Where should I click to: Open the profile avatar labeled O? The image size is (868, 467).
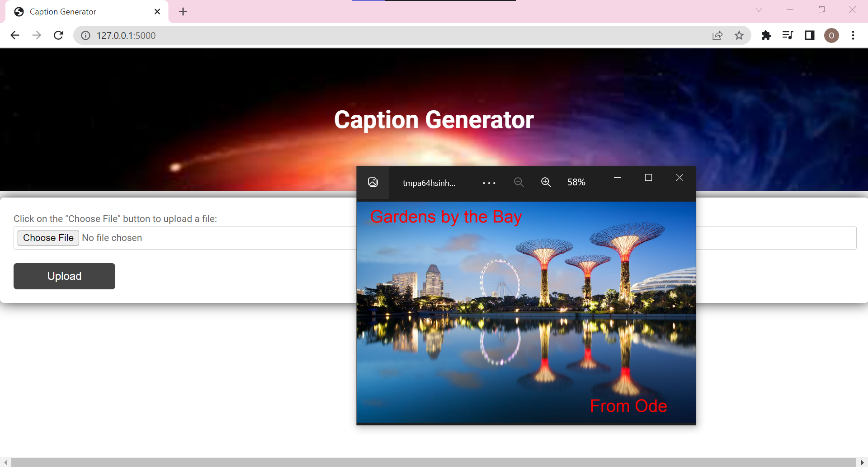(832, 35)
